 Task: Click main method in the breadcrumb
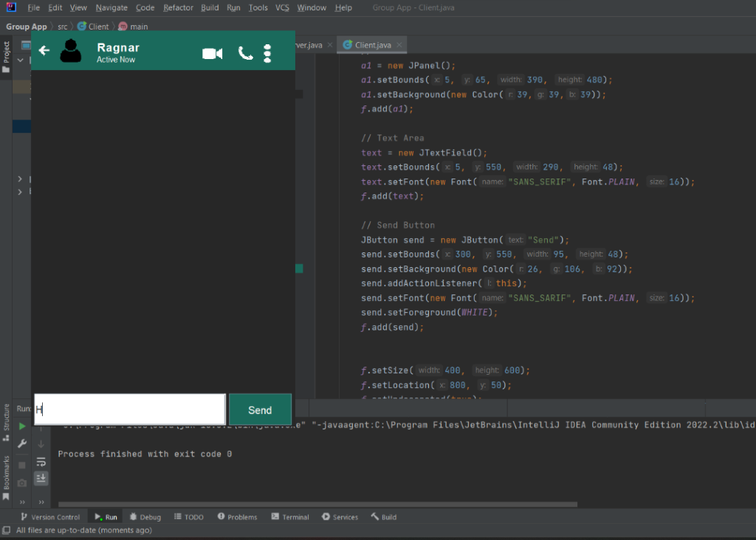[x=134, y=27]
